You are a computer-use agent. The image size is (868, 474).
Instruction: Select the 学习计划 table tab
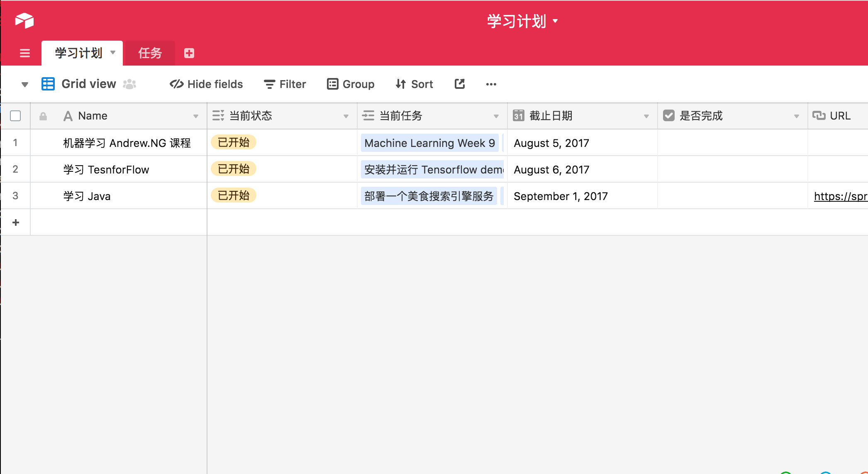point(79,53)
